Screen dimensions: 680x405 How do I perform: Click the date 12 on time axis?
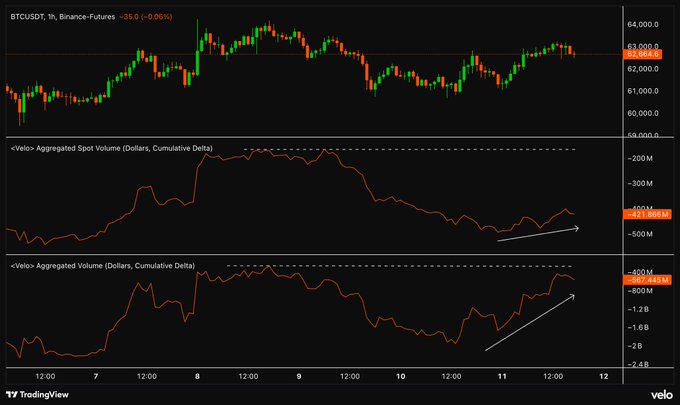point(604,376)
